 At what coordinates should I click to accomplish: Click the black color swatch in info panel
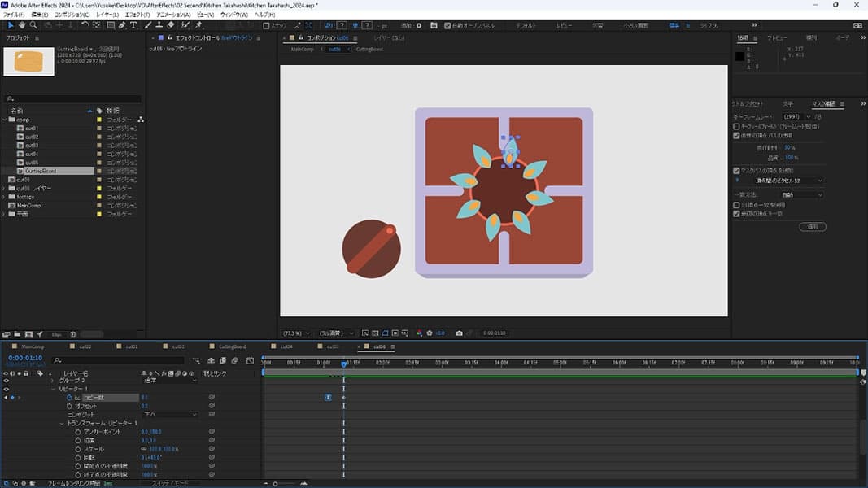tap(740, 56)
